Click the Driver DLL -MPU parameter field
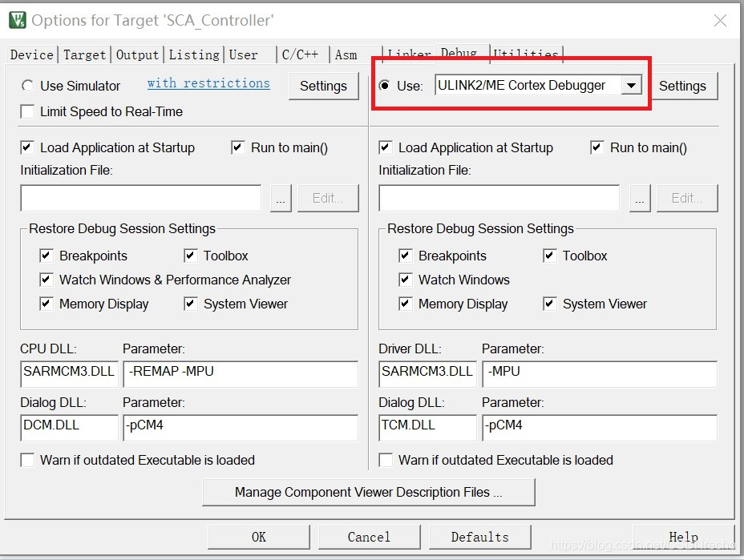The image size is (744, 560). (600, 373)
